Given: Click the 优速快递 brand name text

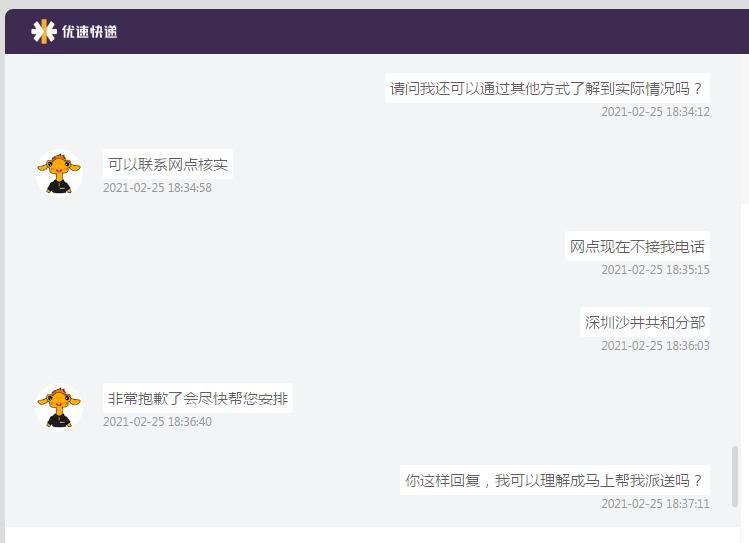Looking at the screenshot, I should [89, 32].
